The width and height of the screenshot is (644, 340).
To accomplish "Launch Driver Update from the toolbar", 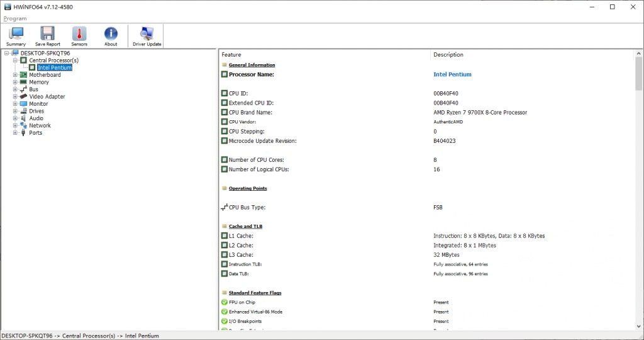I will click(147, 37).
